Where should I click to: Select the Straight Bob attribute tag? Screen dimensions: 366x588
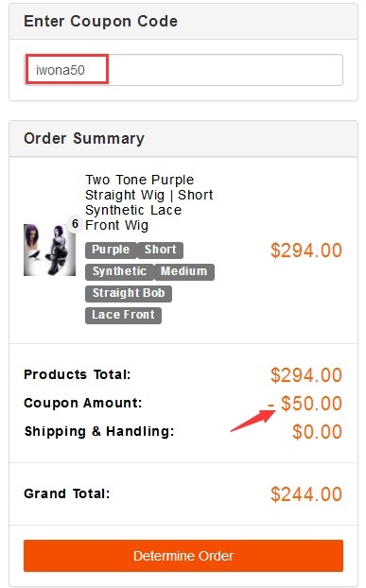click(129, 293)
